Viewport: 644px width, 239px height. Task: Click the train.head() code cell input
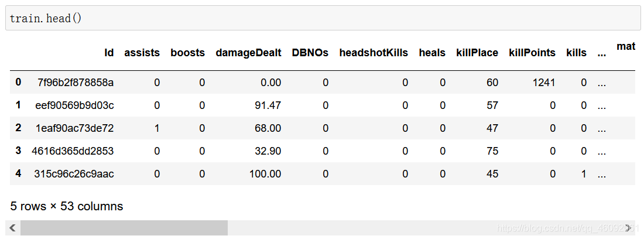coord(321,18)
